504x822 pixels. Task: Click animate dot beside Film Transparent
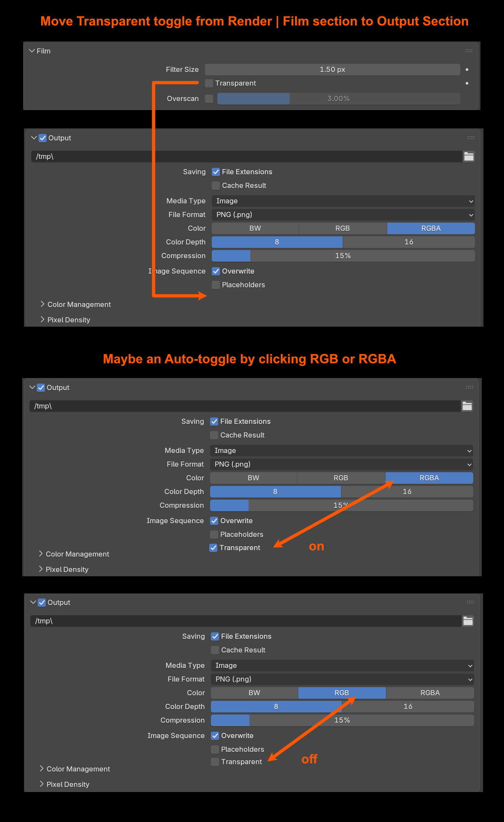coord(467,83)
